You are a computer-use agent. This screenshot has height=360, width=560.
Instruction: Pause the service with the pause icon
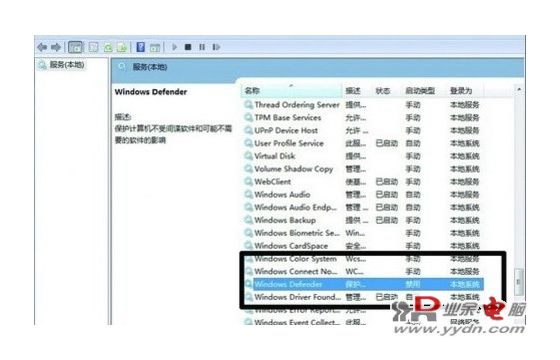(x=202, y=47)
